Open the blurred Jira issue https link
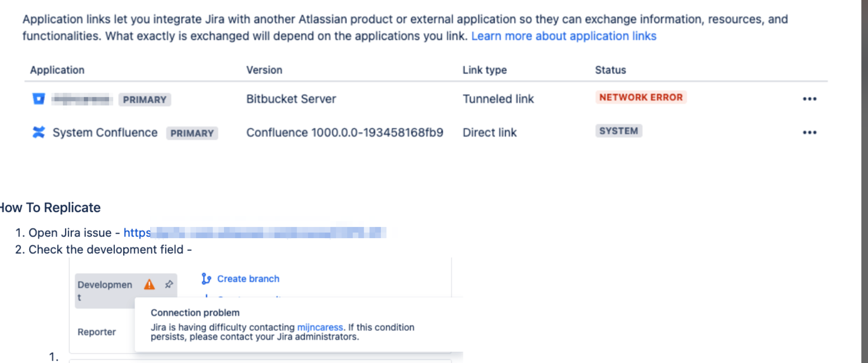The height and width of the screenshot is (363, 868). click(255, 233)
